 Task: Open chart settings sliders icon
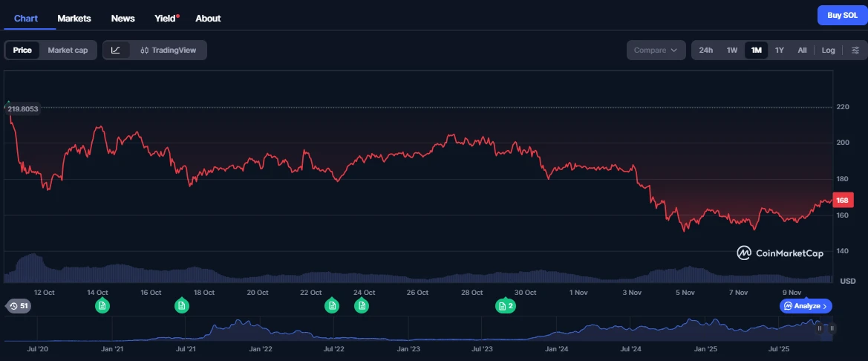coord(855,50)
